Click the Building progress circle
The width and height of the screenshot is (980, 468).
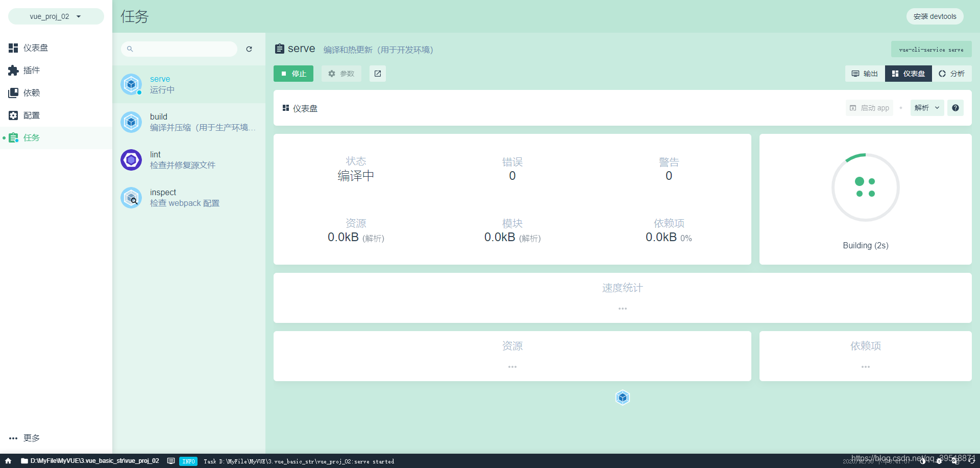point(865,188)
